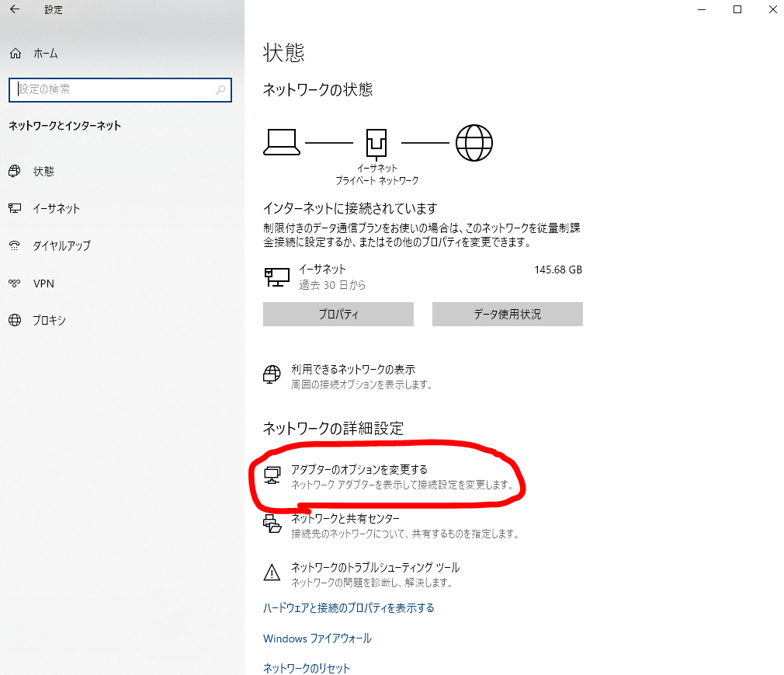Viewport: 784px width, 675px height.
Task: Open ハードウェアと接続のプロパティを表示する link
Action: (349, 607)
